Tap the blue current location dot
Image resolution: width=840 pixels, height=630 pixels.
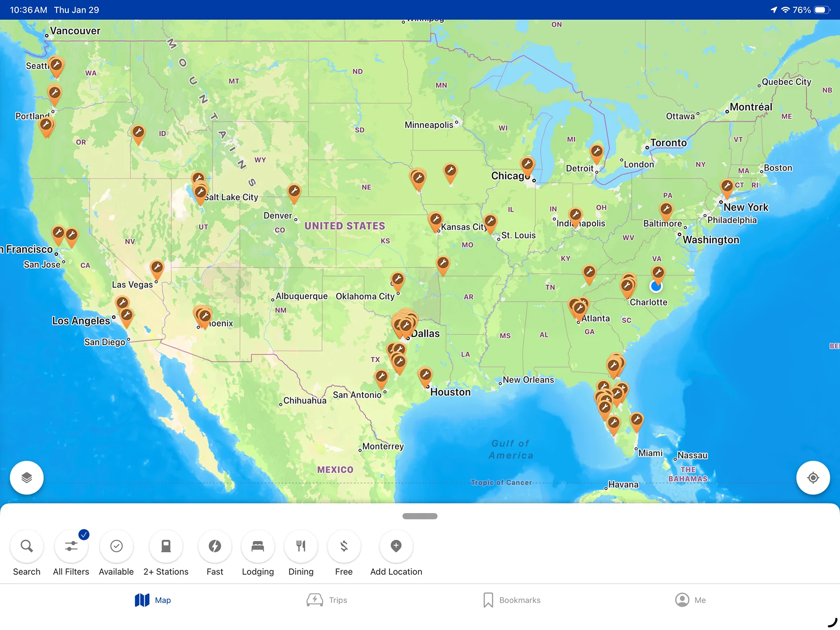pos(656,287)
